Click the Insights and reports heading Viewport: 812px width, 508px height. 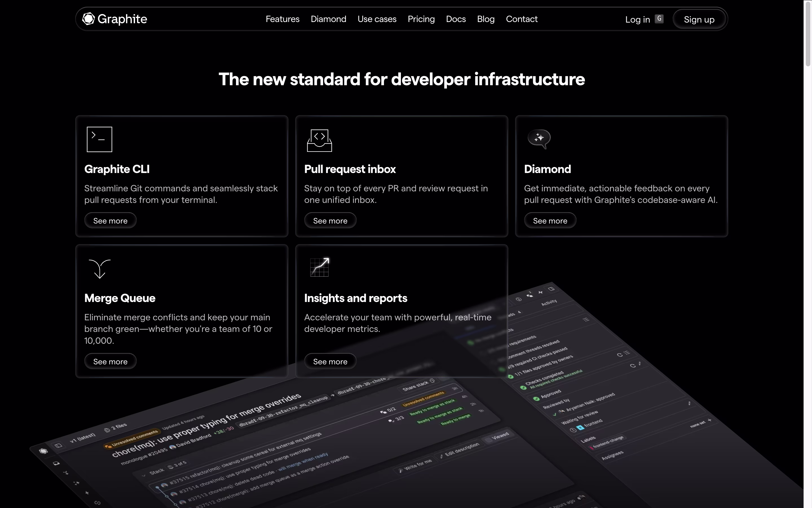(x=356, y=298)
